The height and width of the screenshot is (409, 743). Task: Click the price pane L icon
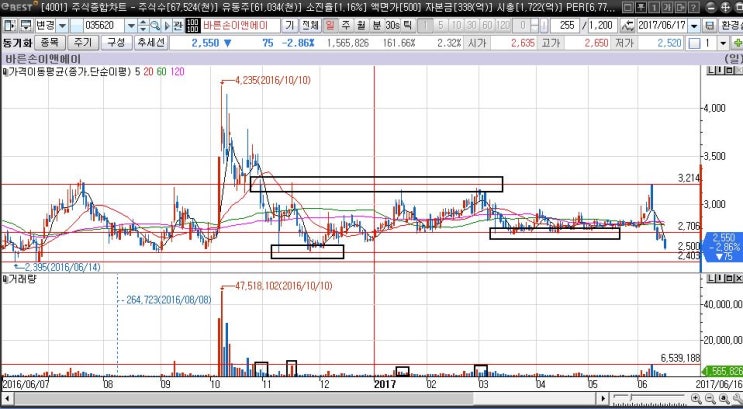coord(711,71)
